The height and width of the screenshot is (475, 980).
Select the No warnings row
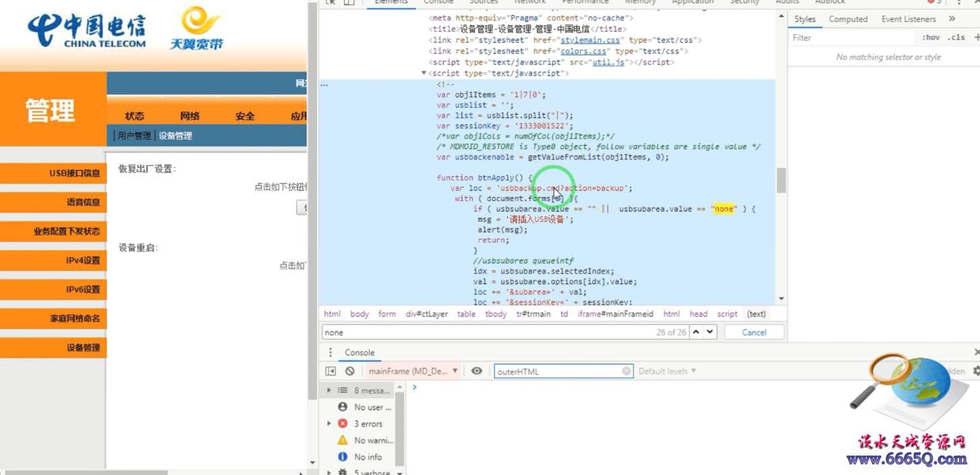tap(363, 440)
